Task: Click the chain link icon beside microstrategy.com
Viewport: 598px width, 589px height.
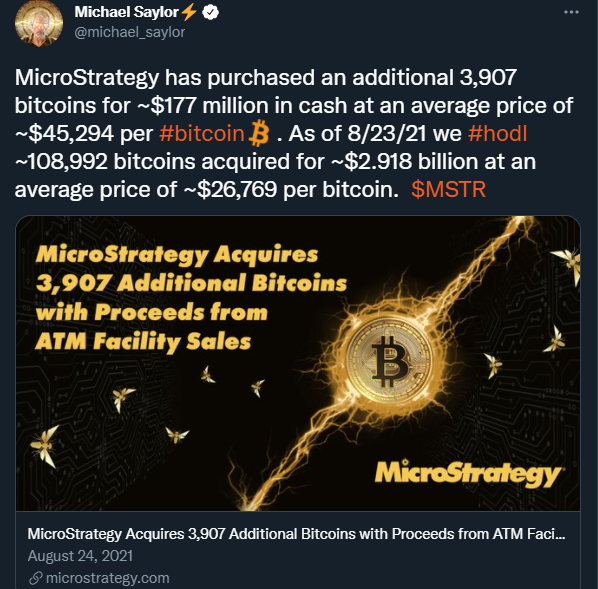Action: [x=35, y=578]
